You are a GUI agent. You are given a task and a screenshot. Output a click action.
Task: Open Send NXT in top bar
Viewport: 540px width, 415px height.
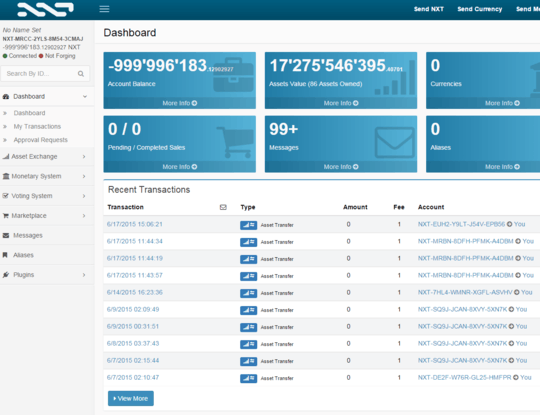click(x=428, y=9)
